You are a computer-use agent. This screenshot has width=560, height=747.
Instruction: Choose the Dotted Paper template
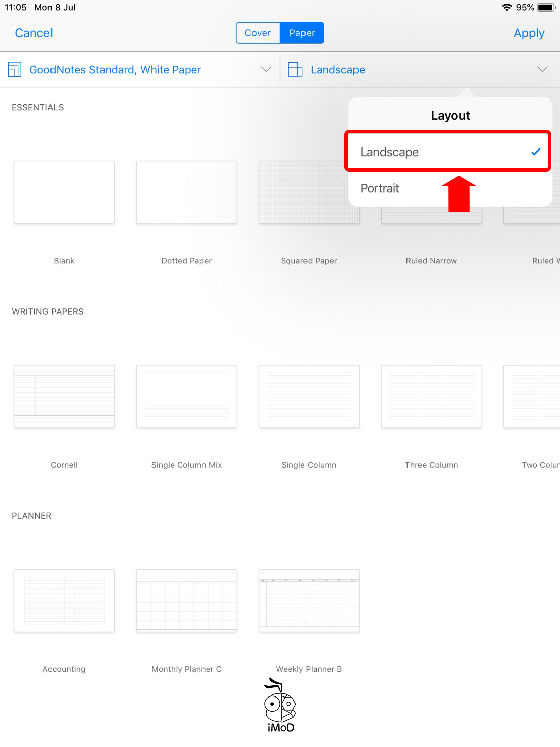click(x=186, y=192)
